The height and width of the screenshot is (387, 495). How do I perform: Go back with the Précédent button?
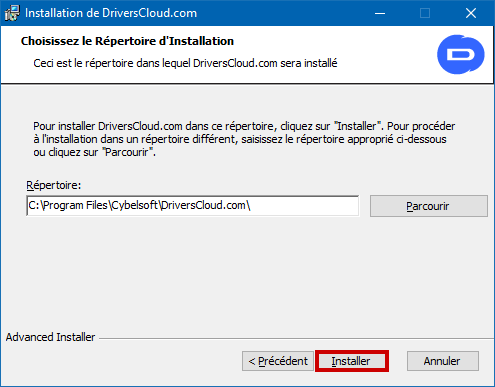coord(278,361)
